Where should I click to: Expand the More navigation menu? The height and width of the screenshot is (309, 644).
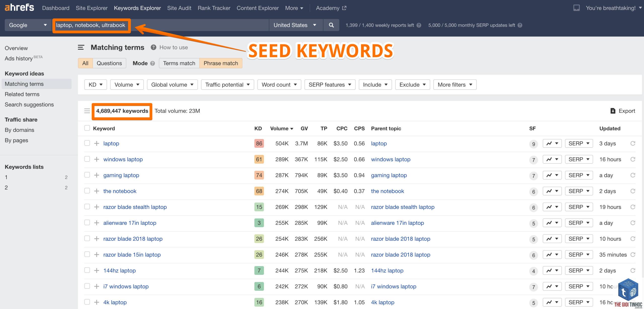pyautogui.click(x=294, y=8)
